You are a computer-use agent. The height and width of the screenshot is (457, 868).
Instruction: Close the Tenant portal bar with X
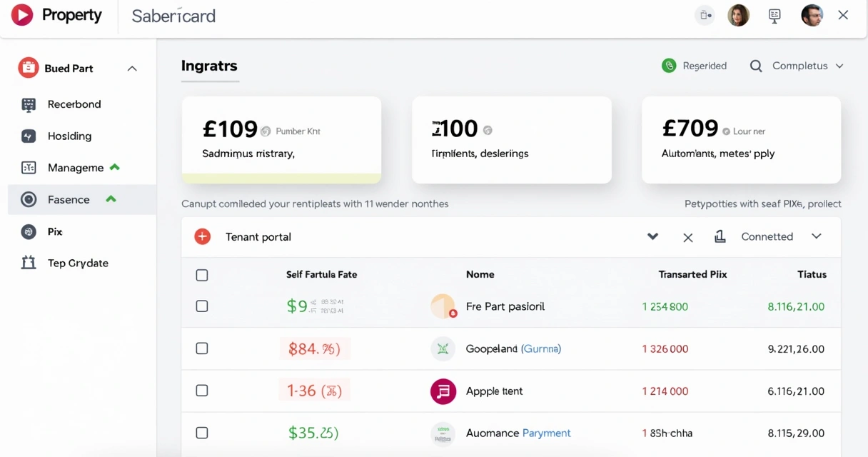(x=688, y=238)
